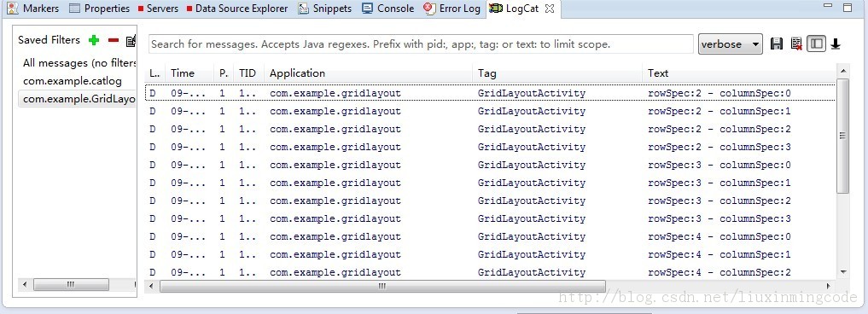The height and width of the screenshot is (314, 868).
Task: Select log row rowSpec:2 - columnSpec:2
Action: tap(490, 129)
